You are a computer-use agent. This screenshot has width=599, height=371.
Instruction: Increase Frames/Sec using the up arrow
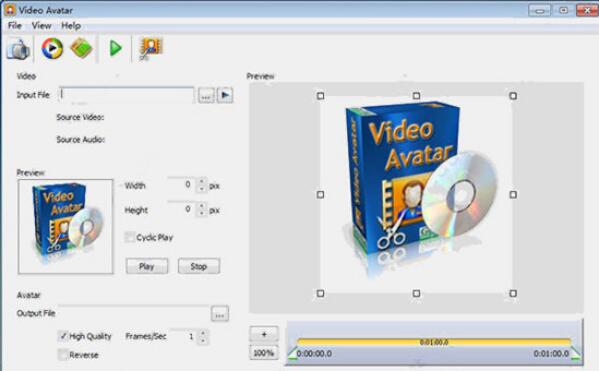pyautogui.click(x=203, y=333)
